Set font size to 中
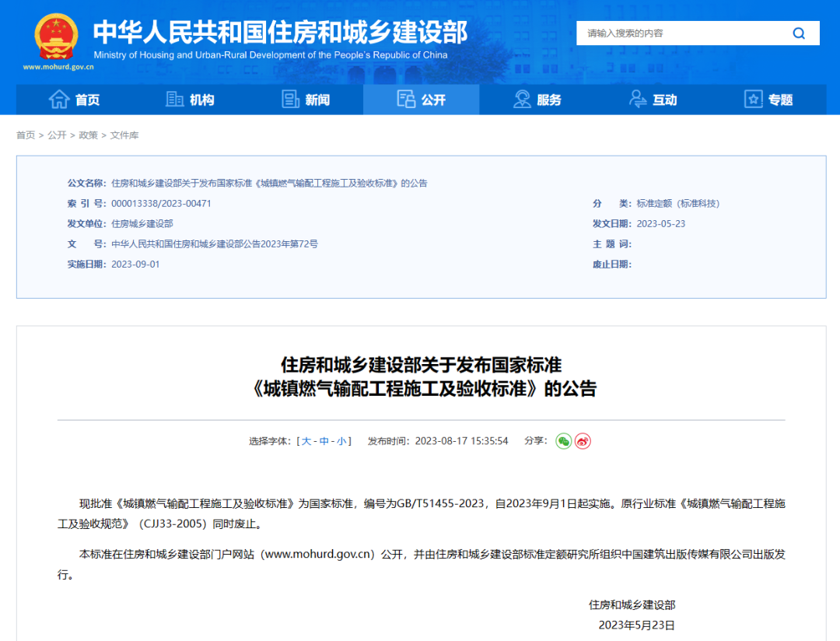Image resolution: width=840 pixels, height=641 pixels. pyautogui.click(x=324, y=441)
